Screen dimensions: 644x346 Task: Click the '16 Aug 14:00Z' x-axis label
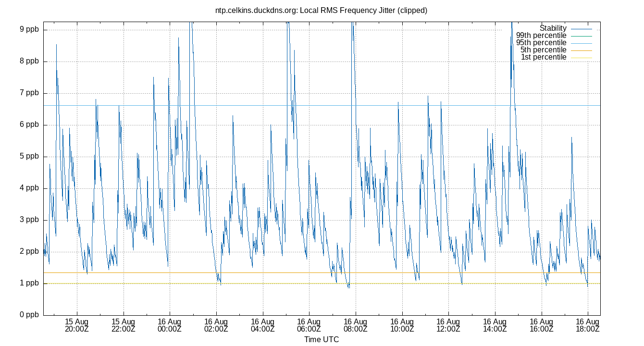pos(495,325)
